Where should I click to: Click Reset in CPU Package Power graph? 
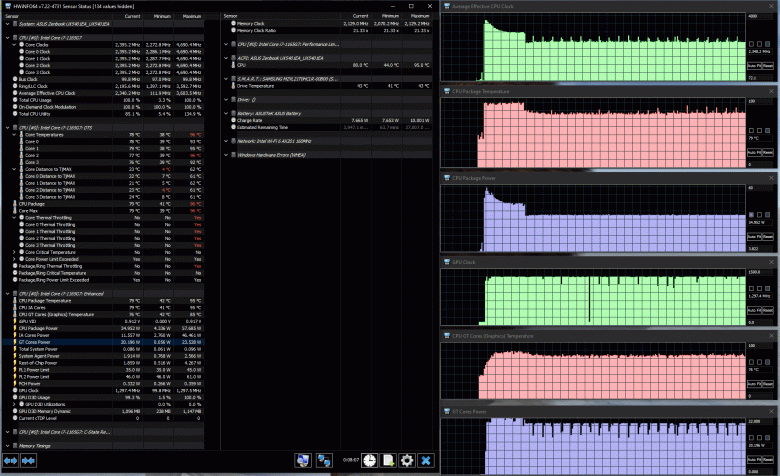[x=768, y=237]
